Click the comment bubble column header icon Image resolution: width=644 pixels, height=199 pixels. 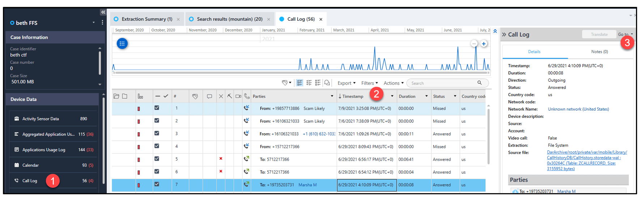[209, 96]
